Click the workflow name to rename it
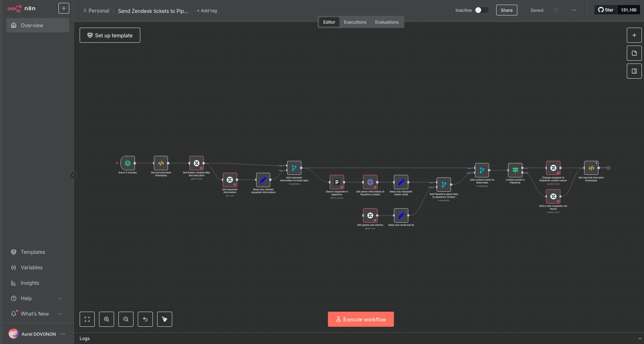This screenshot has width=644, height=344. [x=153, y=11]
